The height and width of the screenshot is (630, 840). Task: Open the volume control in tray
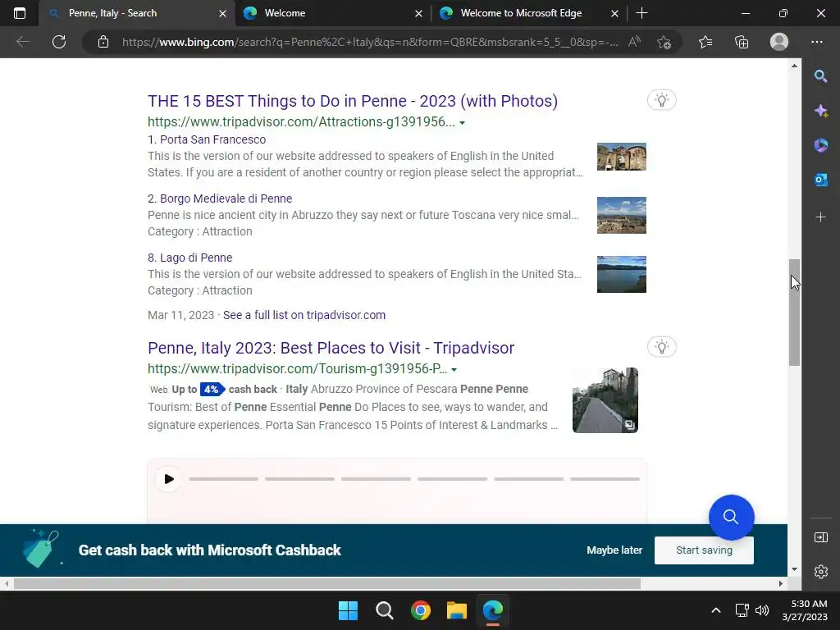pyautogui.click(x=762, y=610)
